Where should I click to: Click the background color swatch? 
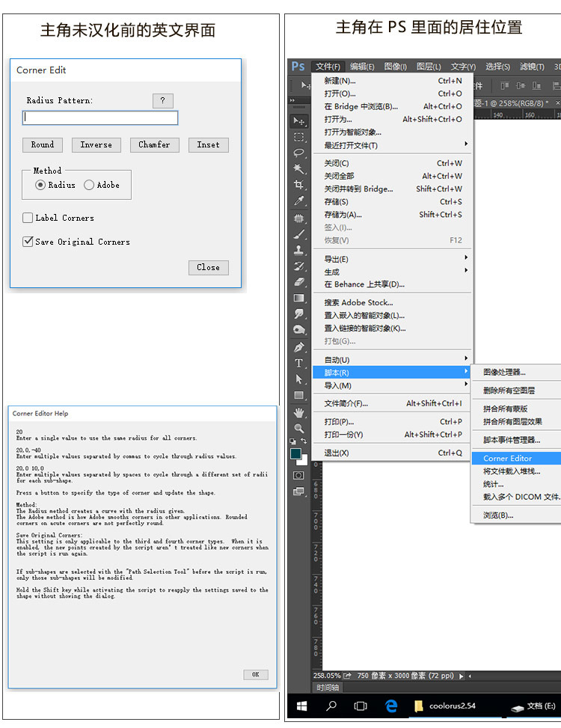[304, 462]
